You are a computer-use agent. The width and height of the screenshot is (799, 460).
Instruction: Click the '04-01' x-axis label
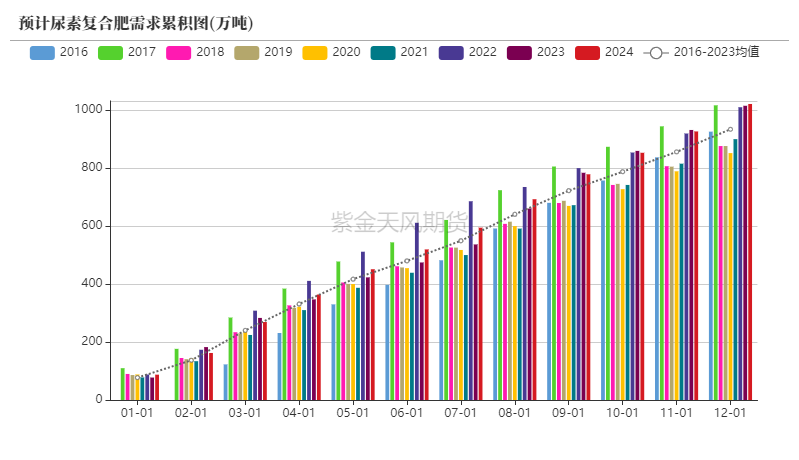(x=299, y=413)
